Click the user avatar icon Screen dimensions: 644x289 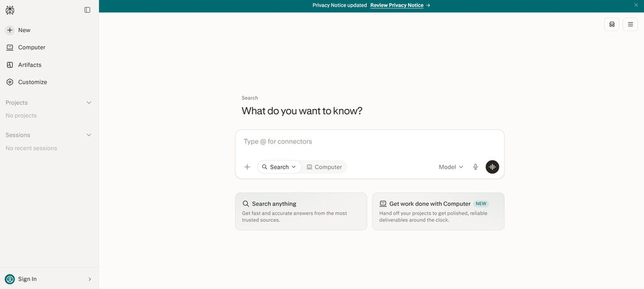[x=9, y=279]
